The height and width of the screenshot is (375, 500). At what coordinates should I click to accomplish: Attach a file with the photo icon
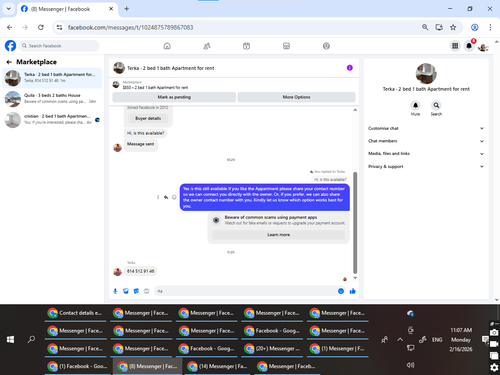point(126,291)
